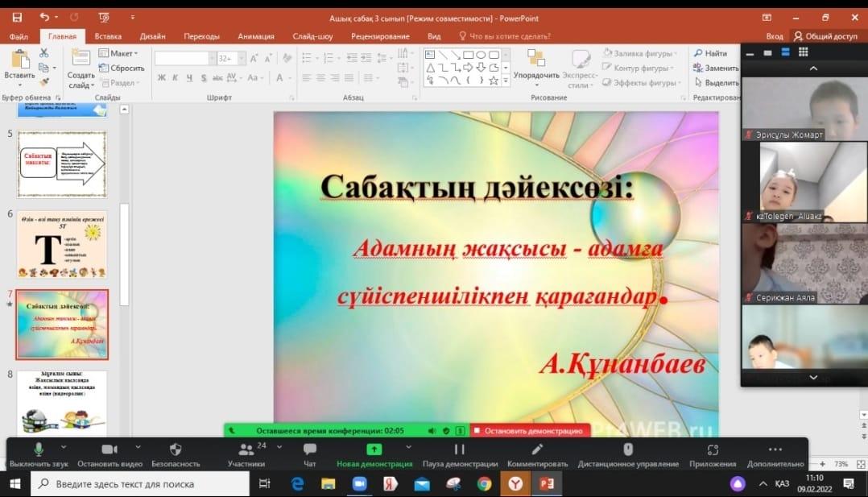Click Общий доступ share button

pyautogui.click(x=825, y=36)
